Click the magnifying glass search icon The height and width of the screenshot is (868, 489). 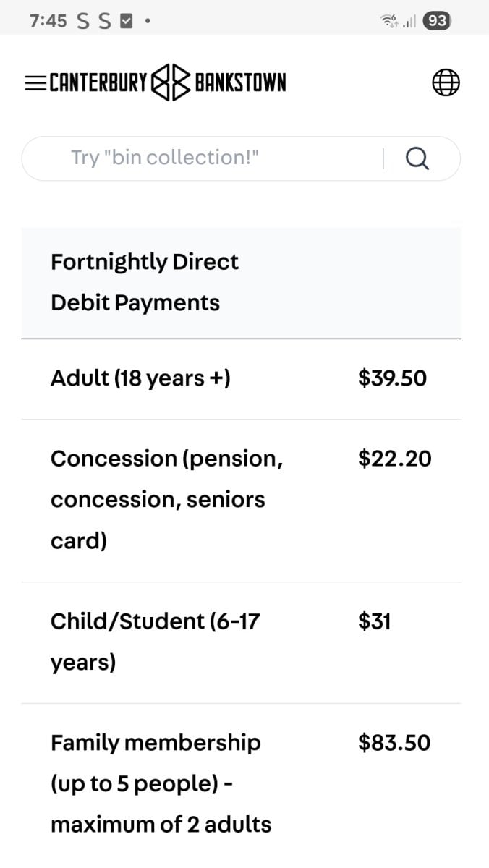tap(417, 158)
